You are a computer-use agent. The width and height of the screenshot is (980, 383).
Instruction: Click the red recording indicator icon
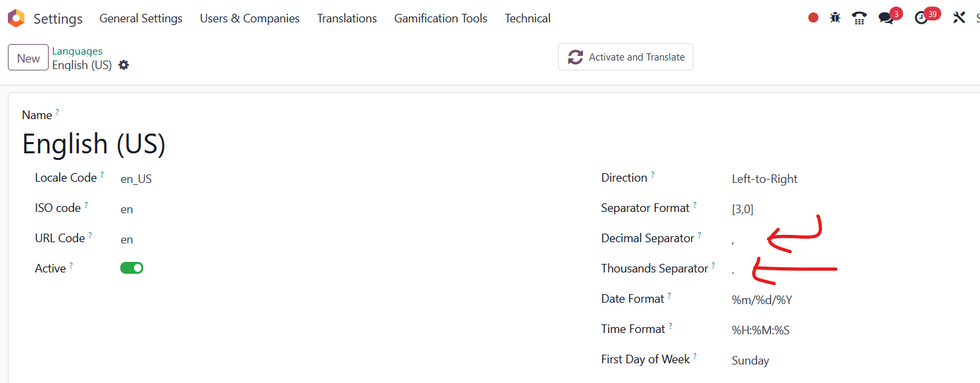tap(813, 18)
